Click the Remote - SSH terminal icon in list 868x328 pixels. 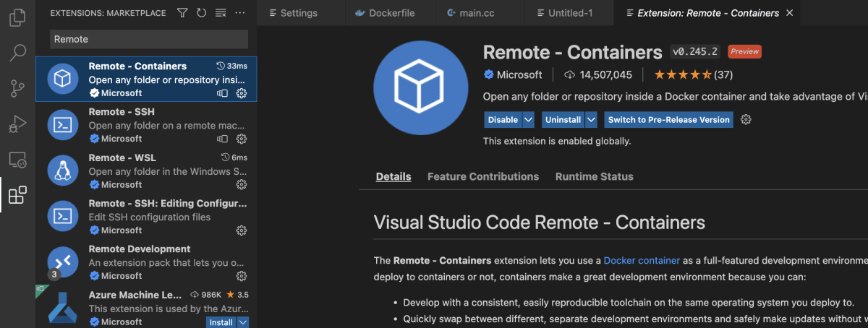pyautogui.click(x=63, y=125)
